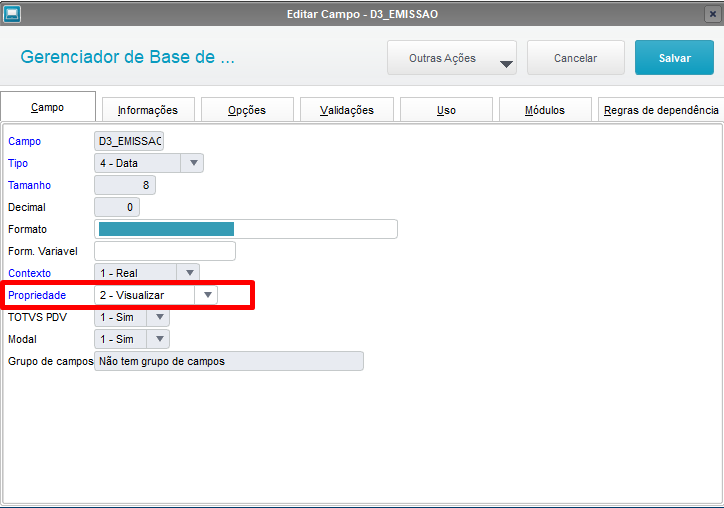Screen dimensions: 724x508
Task: Close the Editar Campo window
Action: tap(712, 14)
